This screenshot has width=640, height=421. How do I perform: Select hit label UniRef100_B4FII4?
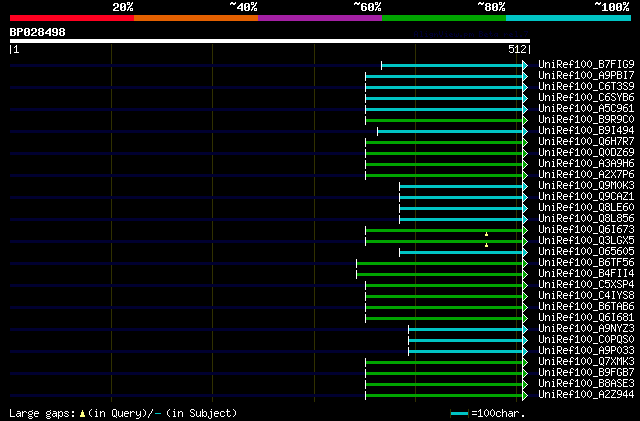pyautogui.click(x=586, y=274)
